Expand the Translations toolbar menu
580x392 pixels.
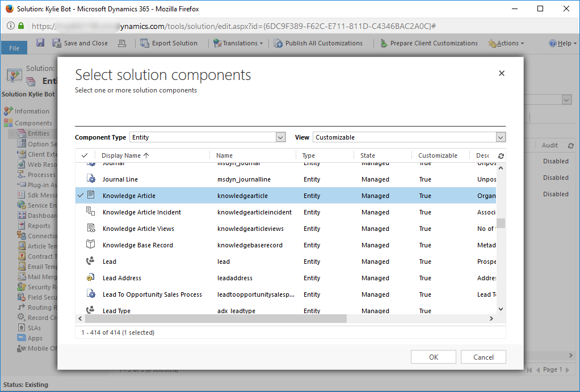238,43
